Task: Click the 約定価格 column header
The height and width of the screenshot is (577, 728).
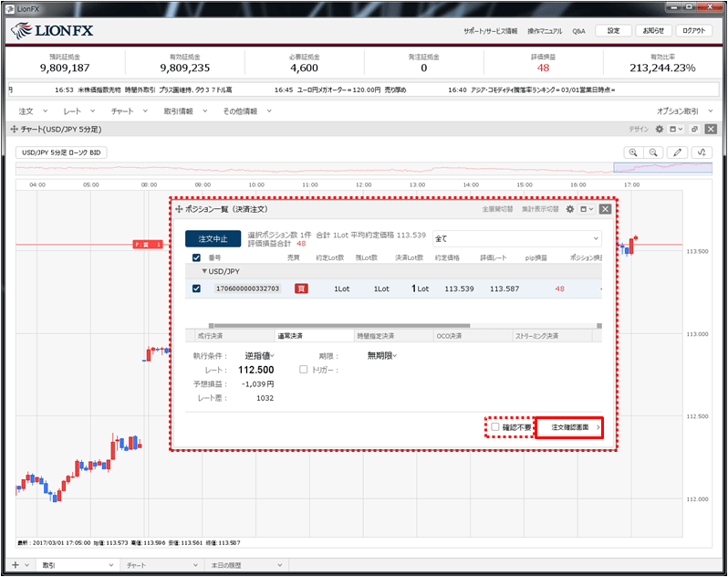Action: (x=447, y=257)
